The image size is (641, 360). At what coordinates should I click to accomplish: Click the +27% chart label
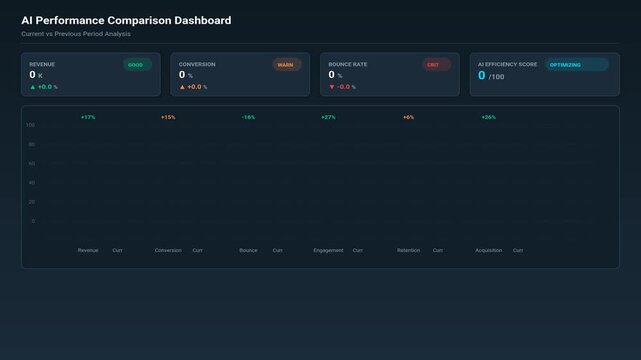click(x=328, y=117)
